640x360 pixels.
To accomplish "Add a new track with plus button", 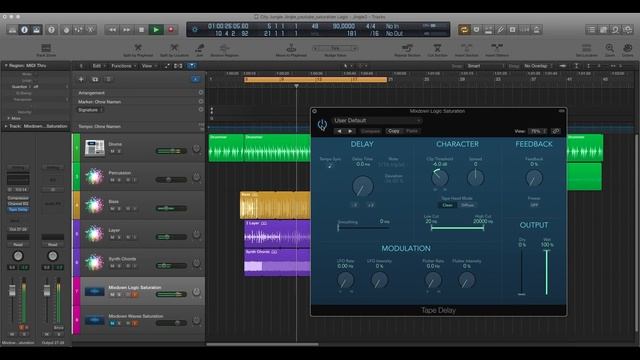I will click(x=81, y=79).
